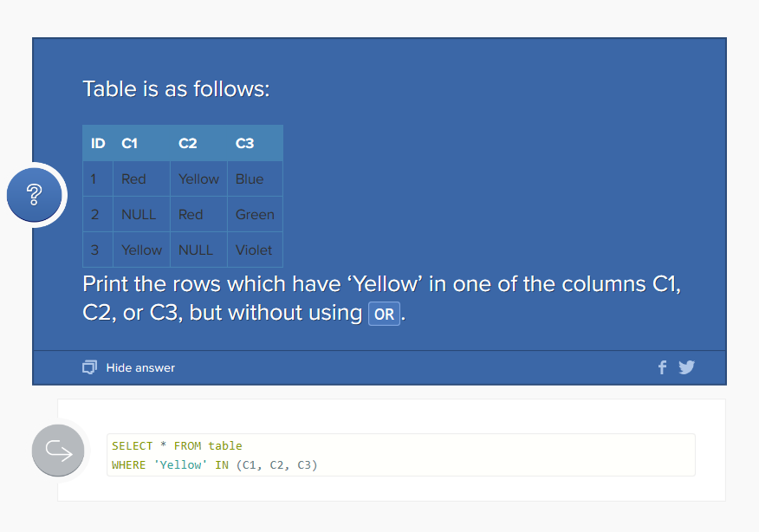The image size is (759, 532).
Task: Click the ID column header
Action: pyautogui.click(x=98, y=144)
